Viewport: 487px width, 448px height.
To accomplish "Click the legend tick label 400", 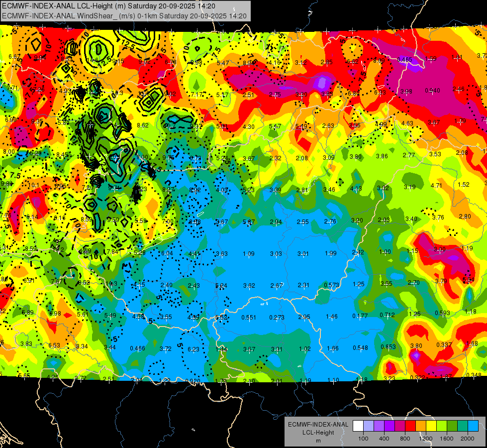I will click(384, 439).
